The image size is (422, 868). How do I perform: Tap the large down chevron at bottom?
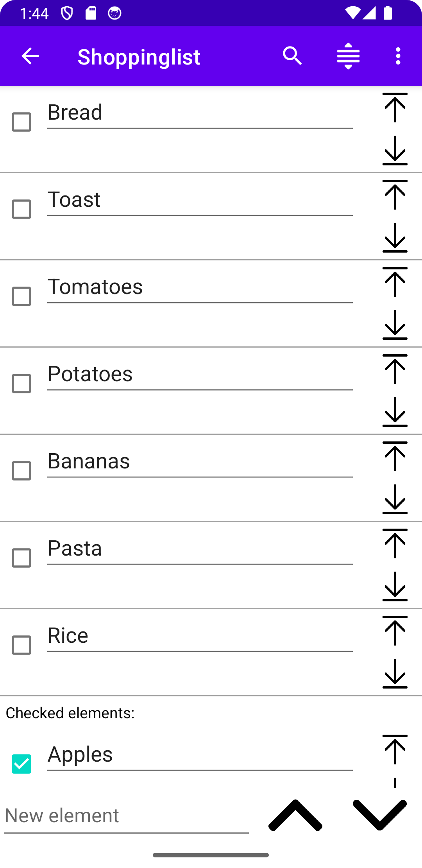[379, 815]
